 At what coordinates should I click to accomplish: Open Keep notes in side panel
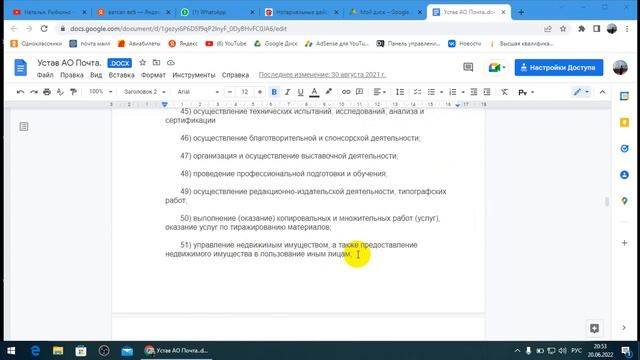[624, 122]
